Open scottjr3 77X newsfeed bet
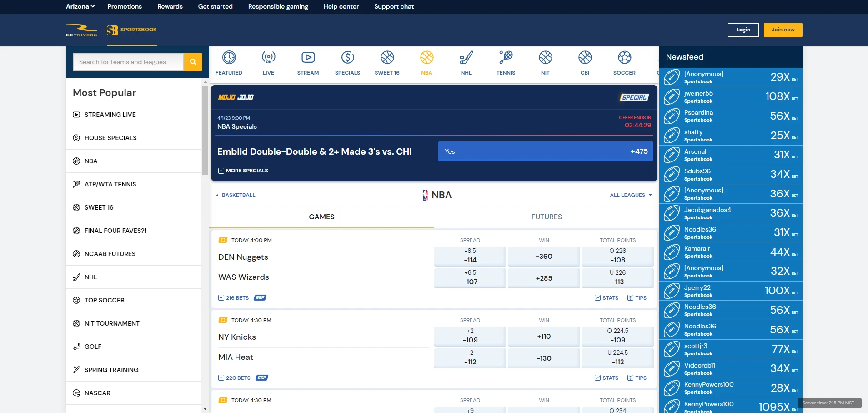 731,349
